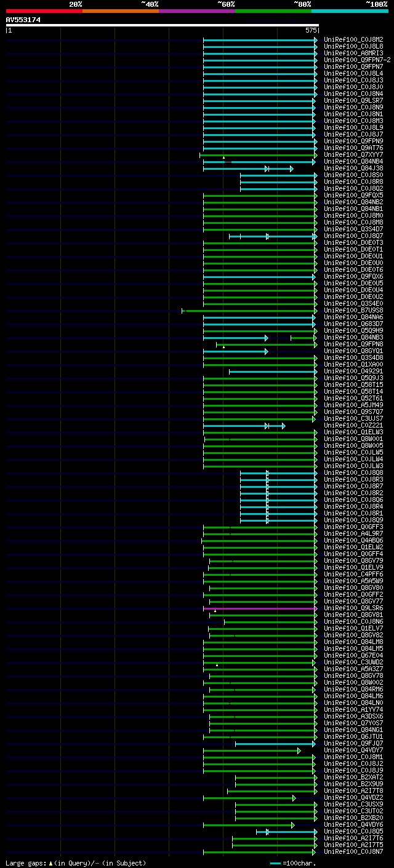The image size is (394, 868).
Task: Select the UniRef100_Q84J38 label
Action: (353, 169)
